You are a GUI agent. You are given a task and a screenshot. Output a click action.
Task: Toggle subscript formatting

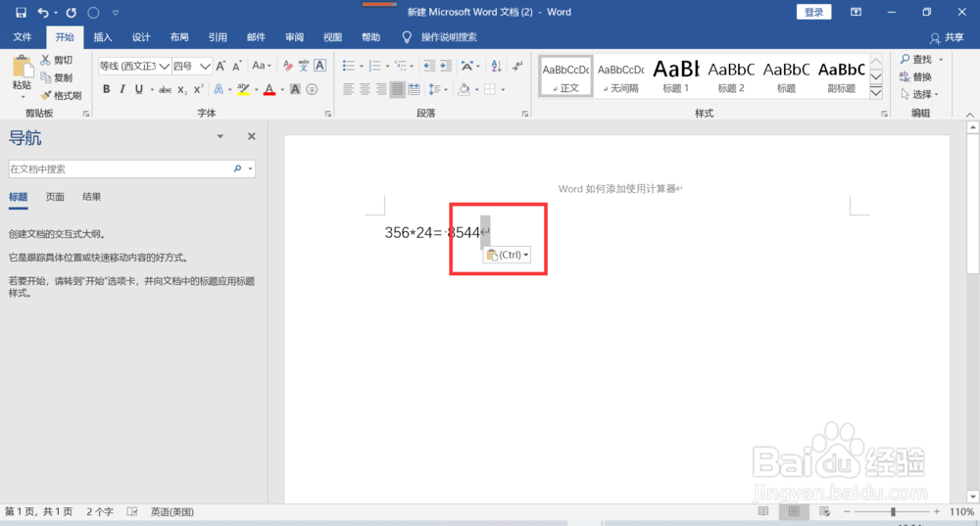click(182, 89)
